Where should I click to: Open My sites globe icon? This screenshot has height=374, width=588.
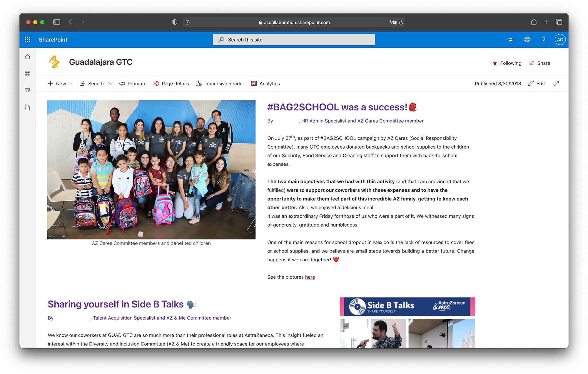pyautogui.click(x=28, y=74)
